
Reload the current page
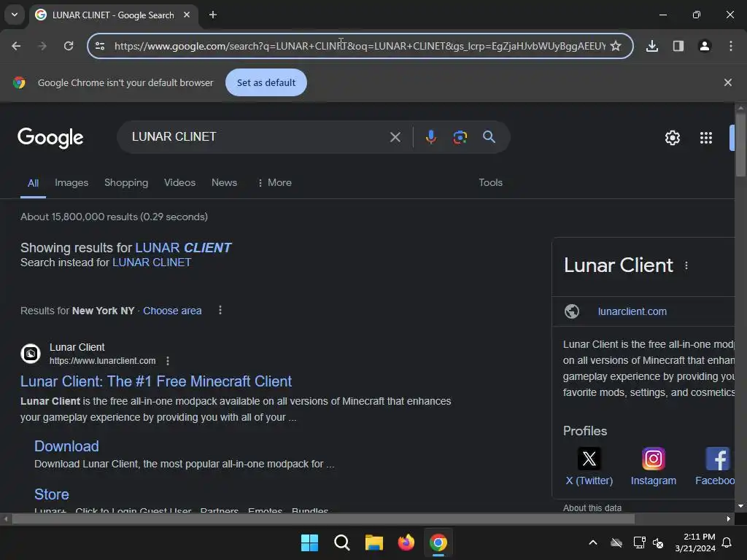coord(69,46)
